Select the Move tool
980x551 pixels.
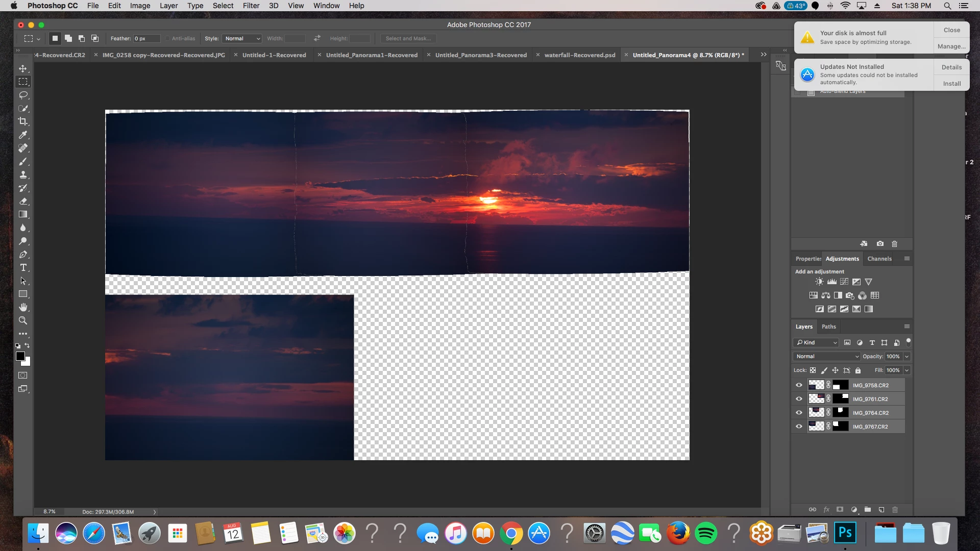[23, 68]
